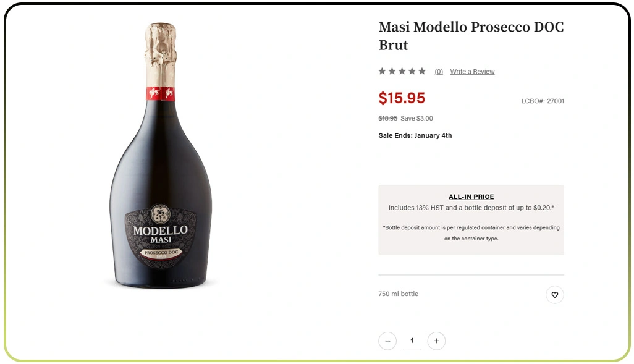This screenshot has width=634, height=364.
Task: Click the ALL-IN PRICE heading
Action: tap(471, 197)
